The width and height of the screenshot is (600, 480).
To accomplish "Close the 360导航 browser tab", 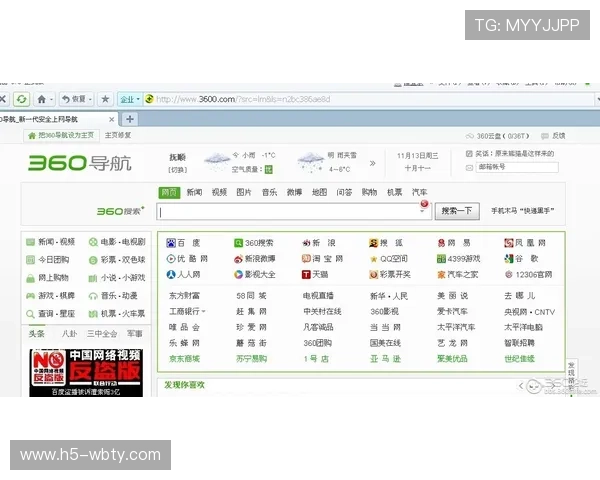I will click(x=111, y=119).
